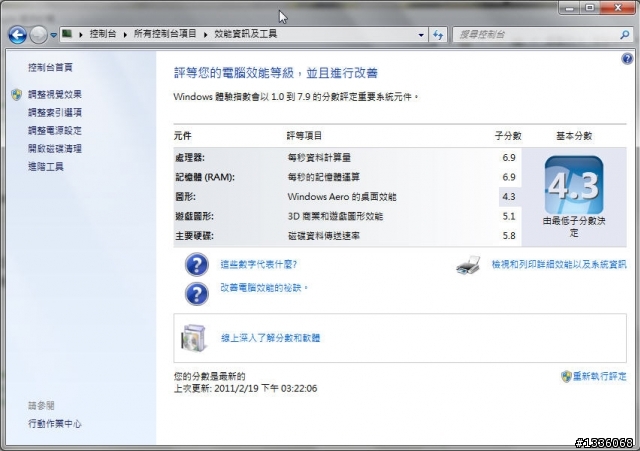Click the Back navigation arrow button

click(18, 35)
